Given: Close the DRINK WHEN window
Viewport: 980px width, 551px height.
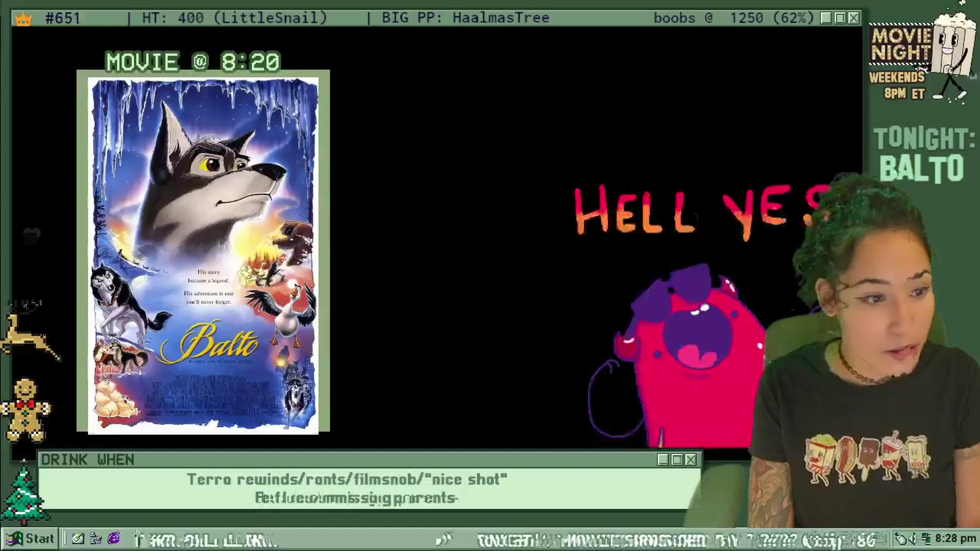Looking at the screenshot, I should pyautogui.click(x=691, y=460).
